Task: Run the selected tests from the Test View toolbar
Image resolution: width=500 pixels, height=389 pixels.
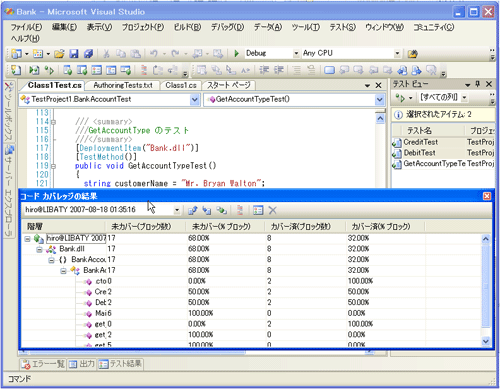Action: point(400,98)
